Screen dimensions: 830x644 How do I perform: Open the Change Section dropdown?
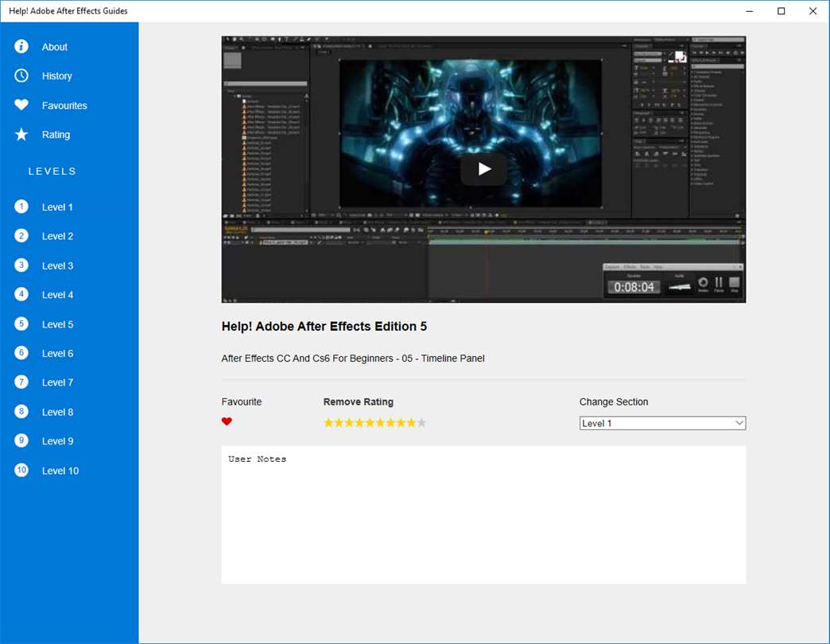pos(661,423)
